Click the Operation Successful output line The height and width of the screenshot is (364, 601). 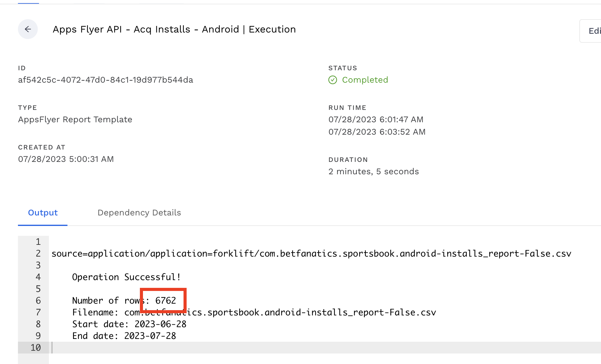pyautogui.click(x=126, y=277)
